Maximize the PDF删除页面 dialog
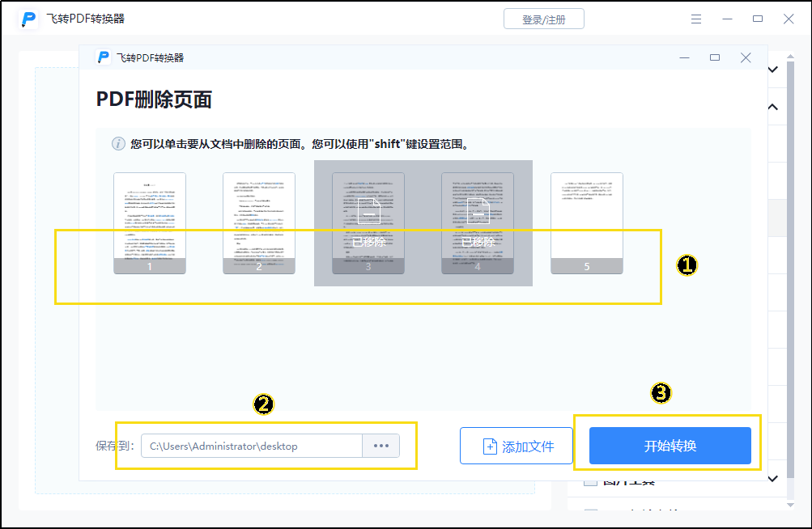The height and width of the screenshot is (529, 812). point(715,57)
